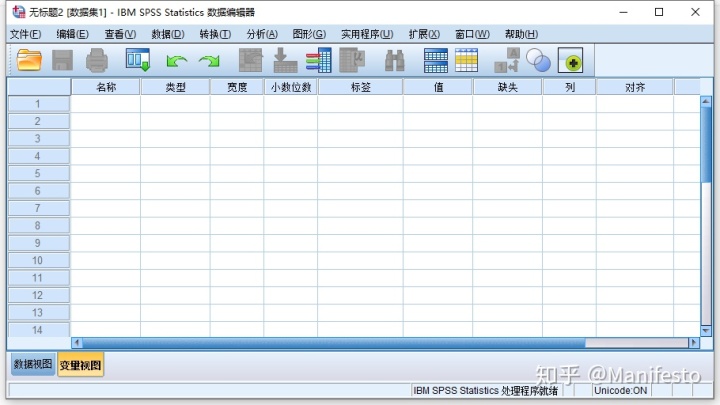Viewport: 720px width, 405px height.
Task: Select row header 10
Action: coord(39,260)
